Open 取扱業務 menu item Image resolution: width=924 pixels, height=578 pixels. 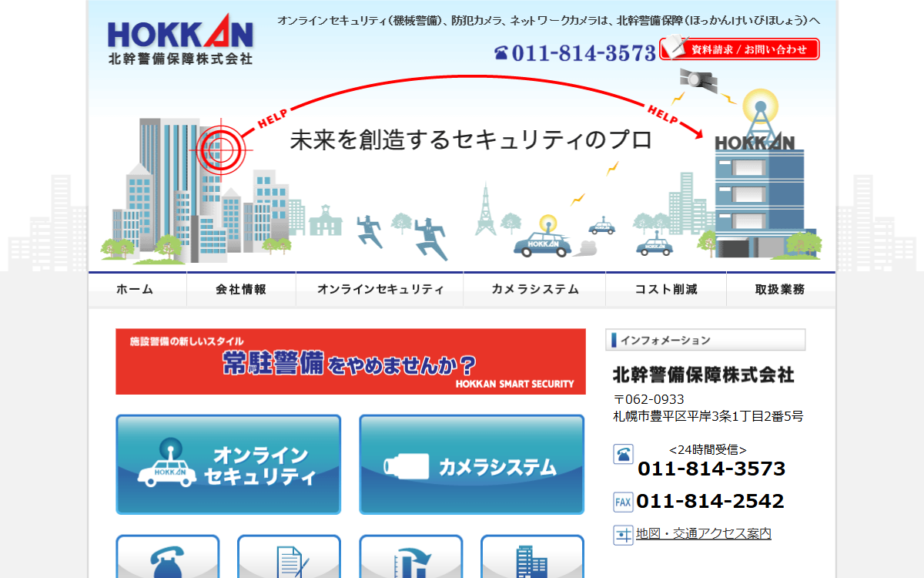(x=780, y=290)
